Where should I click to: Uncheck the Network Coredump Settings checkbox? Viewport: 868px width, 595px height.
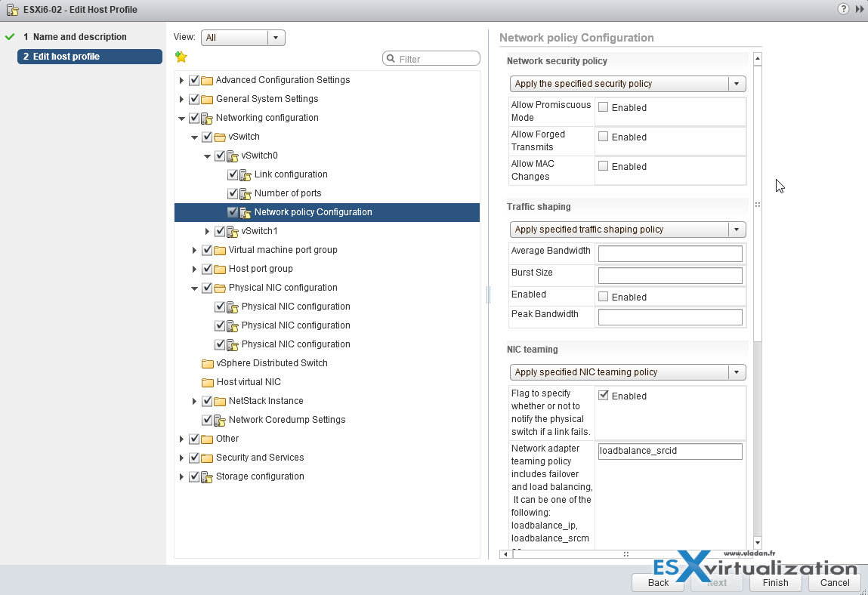207,420
